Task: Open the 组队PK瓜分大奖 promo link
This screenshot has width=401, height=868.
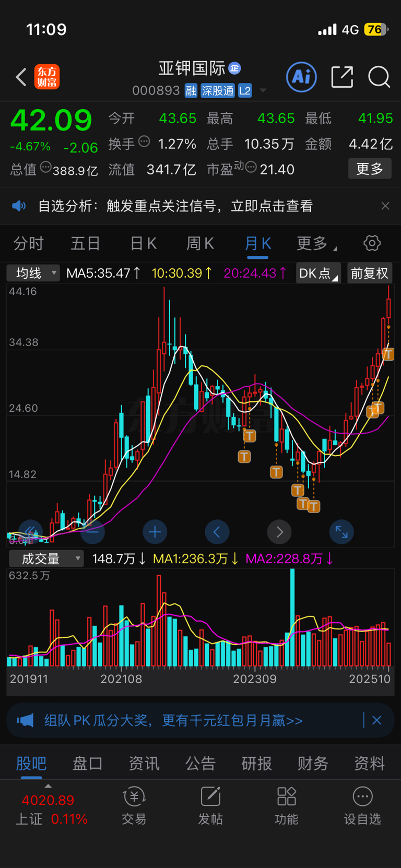Action: [173, 721]
